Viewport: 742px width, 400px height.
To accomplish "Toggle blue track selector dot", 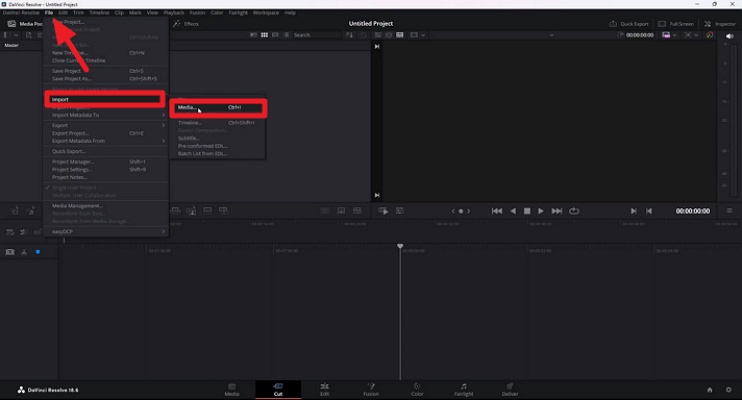I will tap(38, 252).
